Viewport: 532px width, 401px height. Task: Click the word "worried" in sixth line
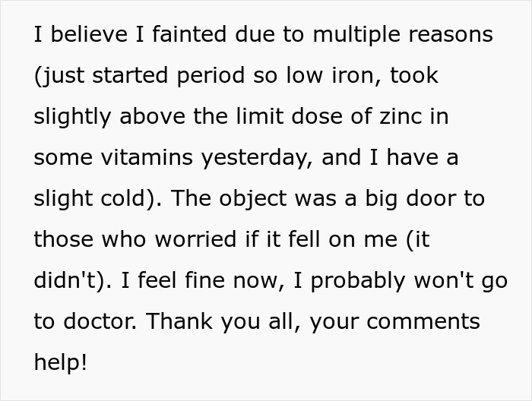click(x=196, y=239)
